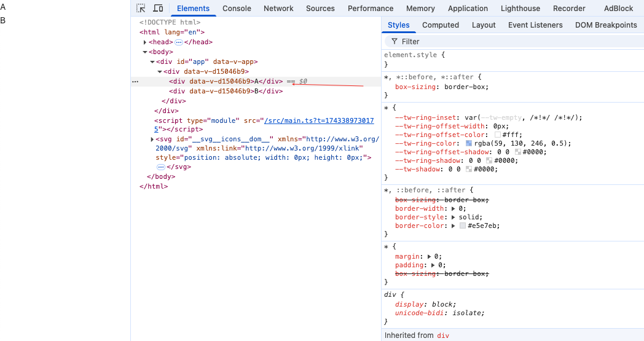The height and width of the screenshot is (341, 644).
Task: Switch to the Console tab
Action: [237, 8]
